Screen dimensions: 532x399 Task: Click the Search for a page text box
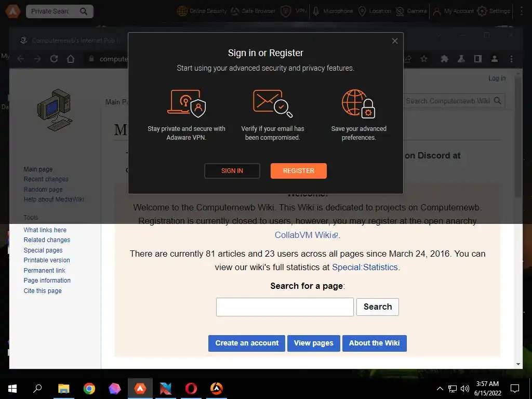[x=285, y=307]
